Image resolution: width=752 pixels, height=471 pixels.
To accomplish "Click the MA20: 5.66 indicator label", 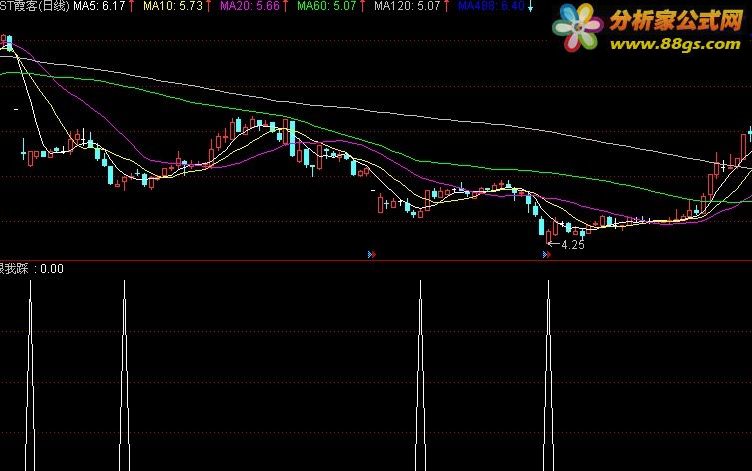I will pyautogui.click(x=249, y=6).
